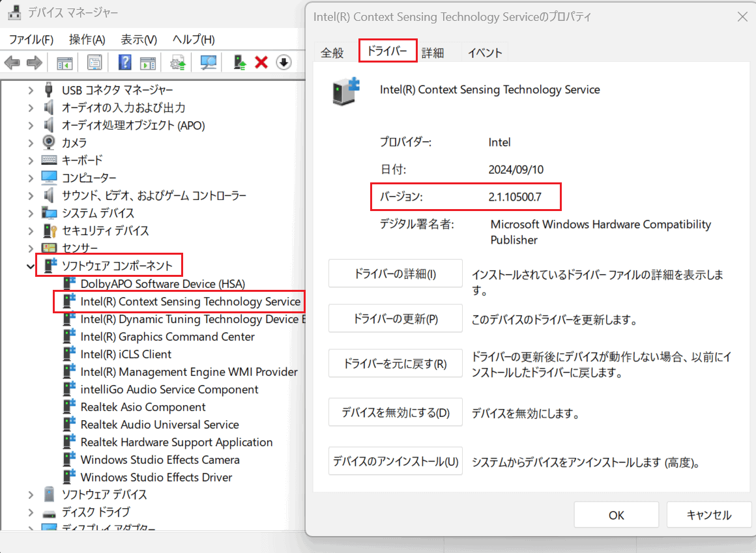756x553 pixels.
Task: Click the keyboard category icon
Action: [x=49, y=160]
